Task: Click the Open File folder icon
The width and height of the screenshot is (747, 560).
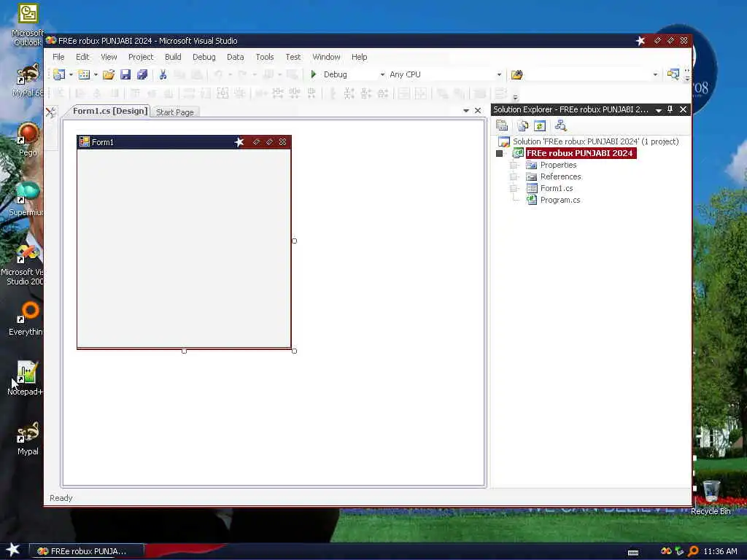Action: click(x=109, y=74)
